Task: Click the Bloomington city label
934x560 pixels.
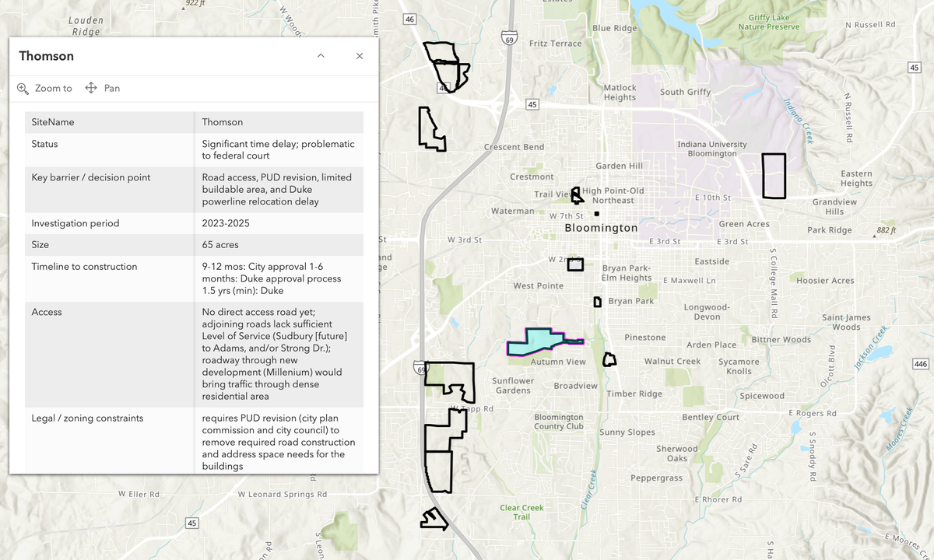Action: point(601,228)
